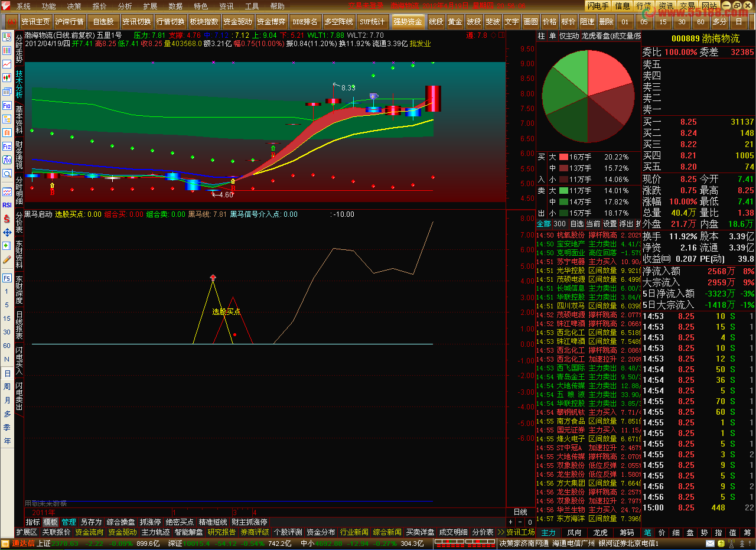Viewport: 756px width, 550px height.
Task: Switch to the 筹码 tab
Action: 627,533
